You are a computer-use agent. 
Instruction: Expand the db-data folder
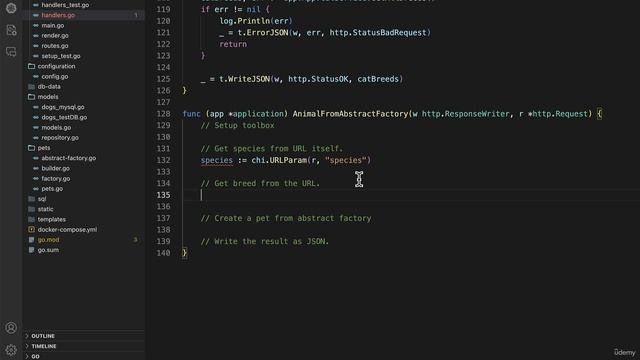(x=49, y=87)
